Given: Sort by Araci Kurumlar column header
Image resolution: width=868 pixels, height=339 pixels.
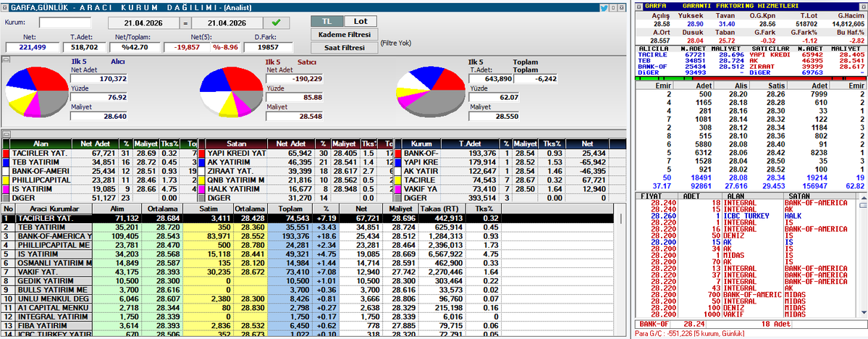Looking at the screenshot, I should coord(54,209).
